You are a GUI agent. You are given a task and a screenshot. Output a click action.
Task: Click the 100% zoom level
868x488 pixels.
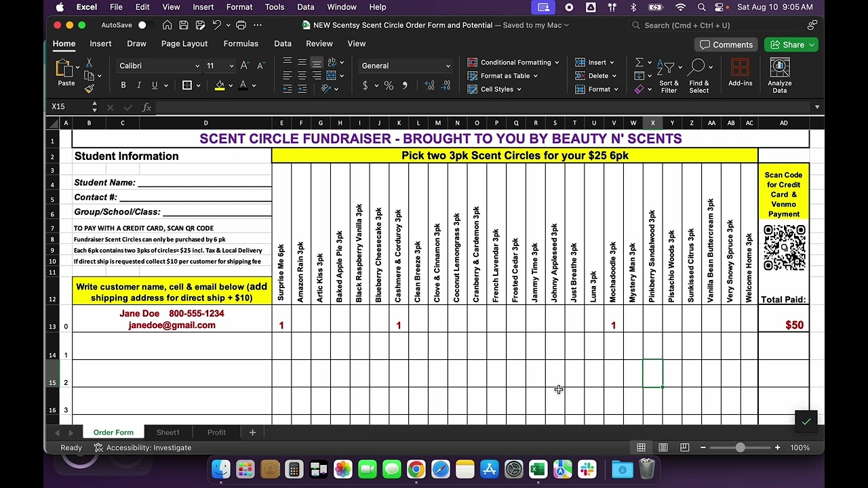coord(800,447)
